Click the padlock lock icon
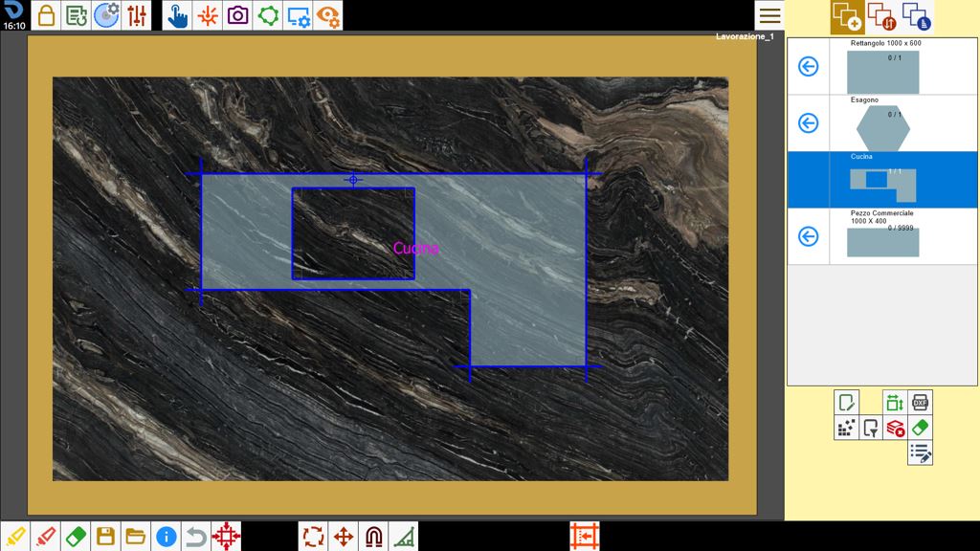 46,15
